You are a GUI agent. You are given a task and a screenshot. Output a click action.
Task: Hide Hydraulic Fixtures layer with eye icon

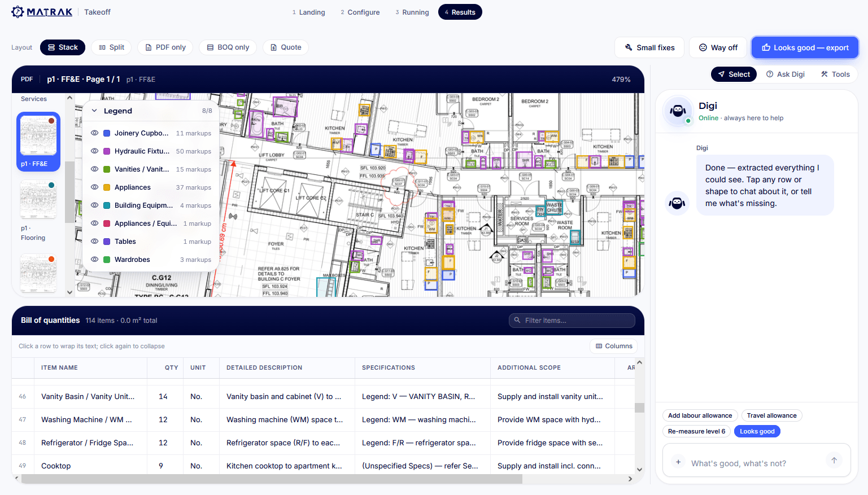tap(95, 151)
